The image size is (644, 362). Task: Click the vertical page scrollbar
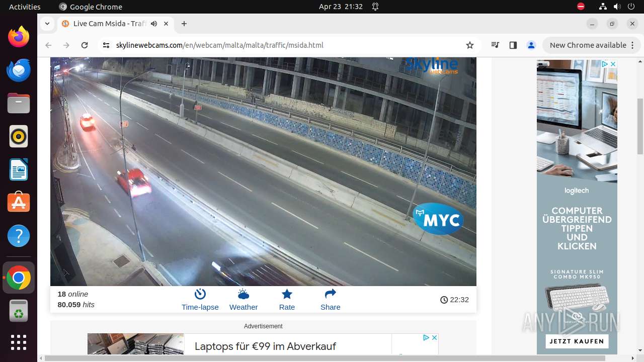click(x=640, y=126)
